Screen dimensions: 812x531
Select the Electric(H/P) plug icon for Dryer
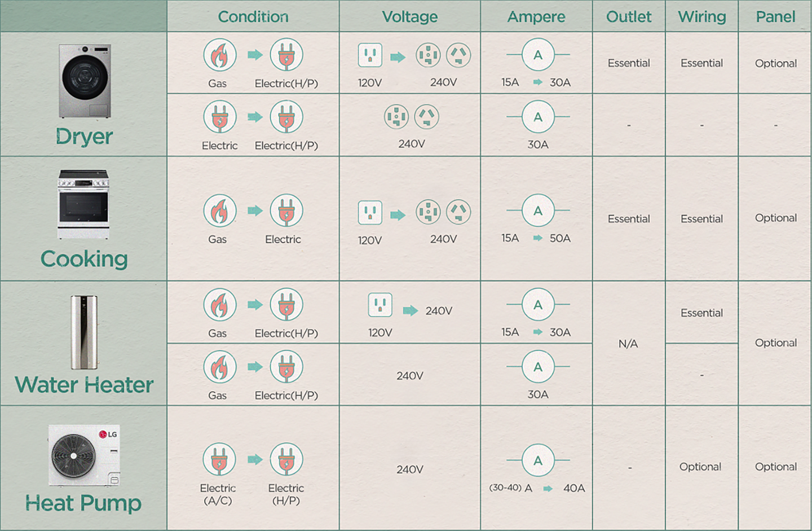(286, 55)
